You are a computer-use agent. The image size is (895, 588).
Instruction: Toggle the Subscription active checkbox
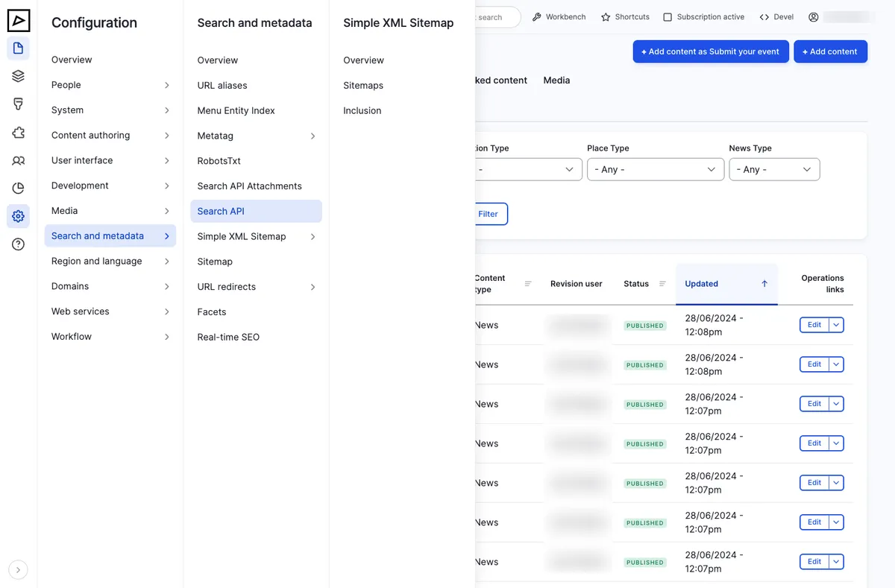coord(668,17)
